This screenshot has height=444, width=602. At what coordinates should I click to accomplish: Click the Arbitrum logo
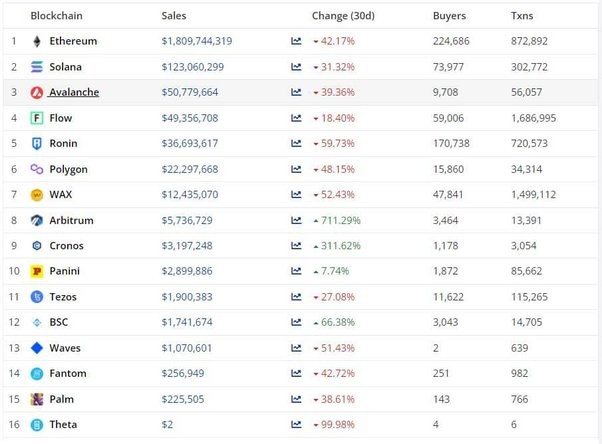[37, 220]
